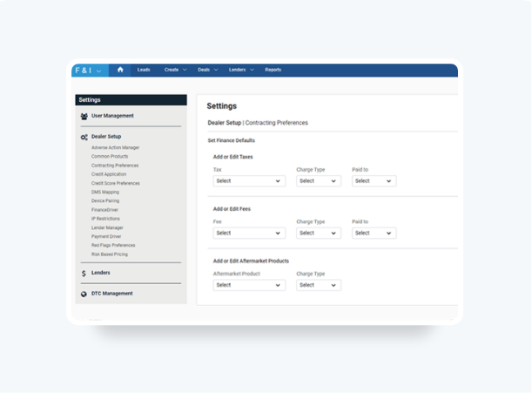532x393 pixels.
Task: Open the Leads tab
Action: [144, 70]
